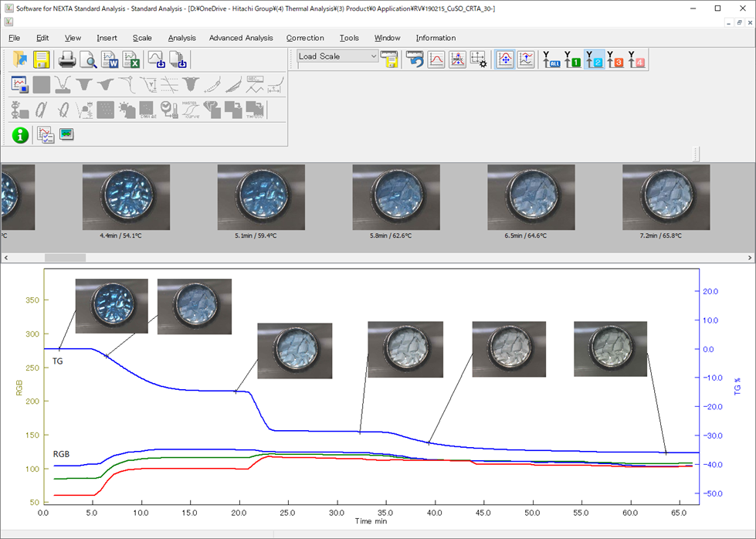Expand the Load Scale dropdown
The width and height of the screenshot is (756, 539).
pyautogui.click(x=374, y=56)
